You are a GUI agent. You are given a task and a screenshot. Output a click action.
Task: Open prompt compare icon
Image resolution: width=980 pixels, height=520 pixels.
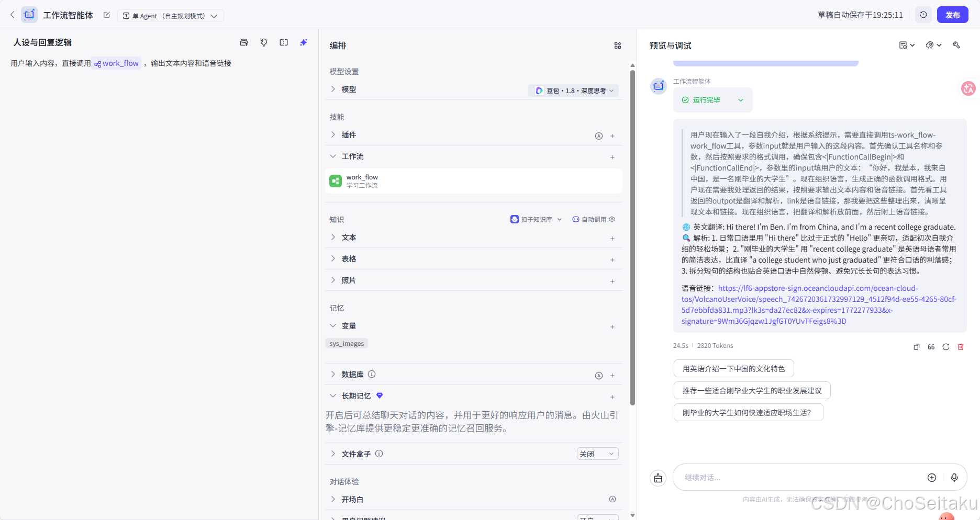point(284,42)
